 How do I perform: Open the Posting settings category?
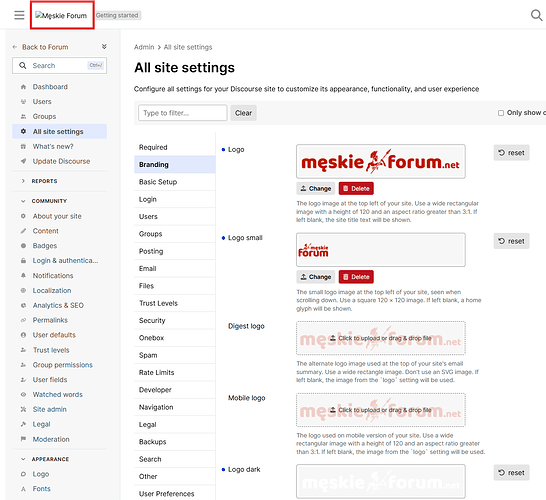tap(174, 251)
